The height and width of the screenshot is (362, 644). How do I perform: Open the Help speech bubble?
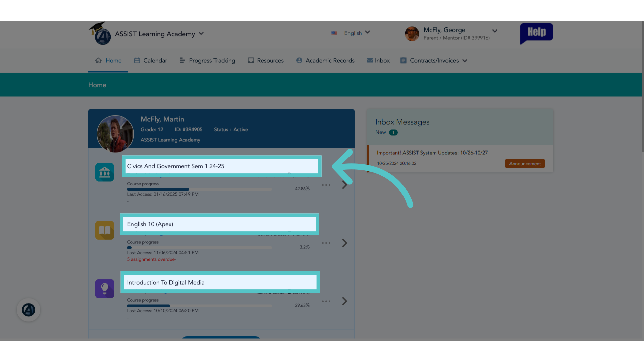pyautogui.click(x=536, y=33)
